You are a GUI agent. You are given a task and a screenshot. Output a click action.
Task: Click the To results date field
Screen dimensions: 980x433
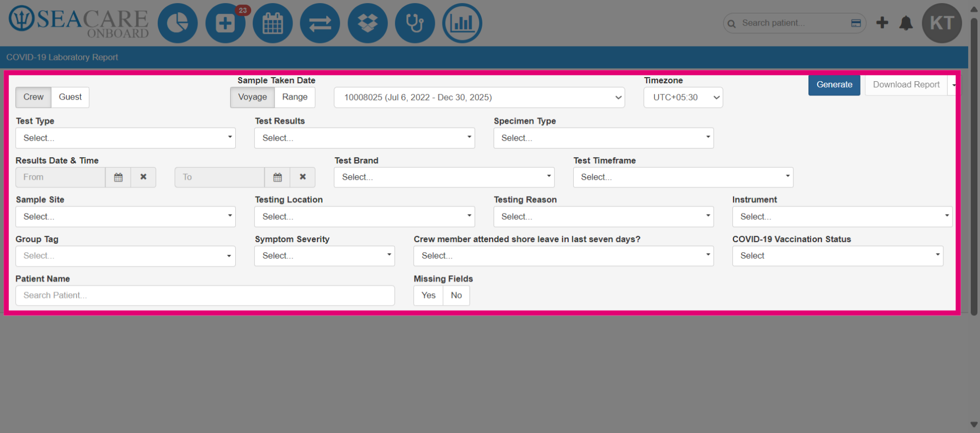(x=219, y=177)
